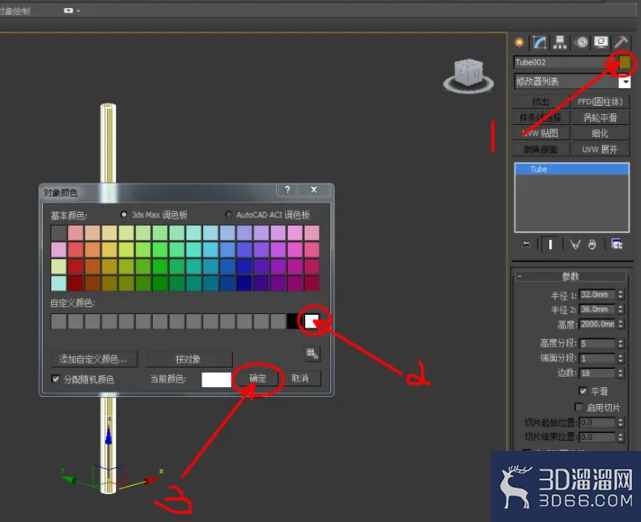Click the 半径 1 value field
641x522 pixels.
tap(597, 295)
